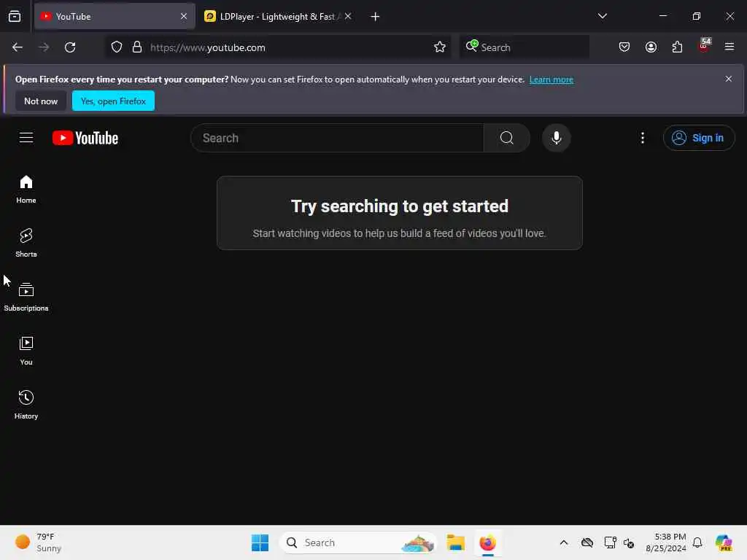This screenshot has height=560, width=747.
Task: Go to Home in YouTube sidebar
Action: [26, 189]
